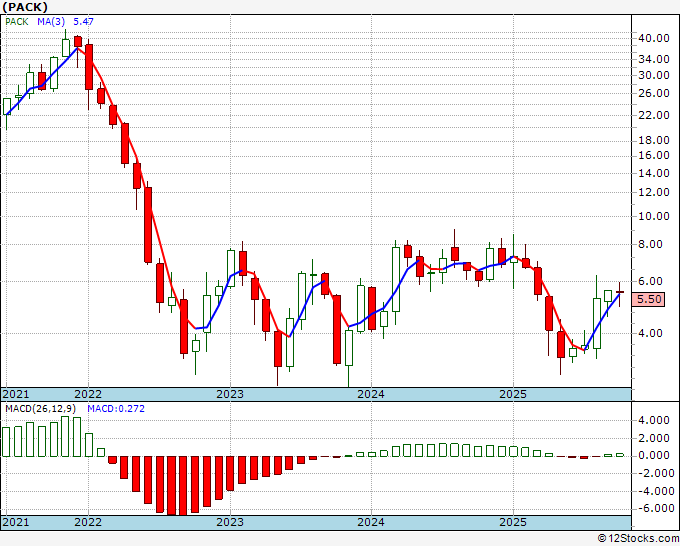Click the 26.00 price axis label

point(654,93)
